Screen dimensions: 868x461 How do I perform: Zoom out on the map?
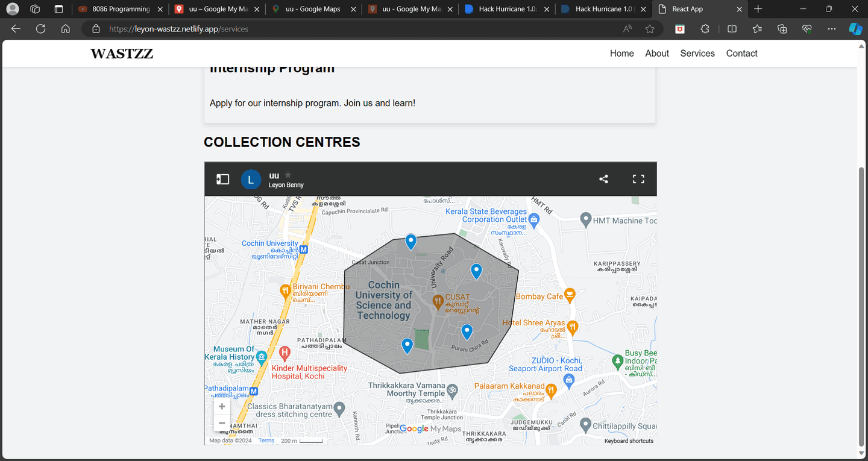tap(222, 423)
